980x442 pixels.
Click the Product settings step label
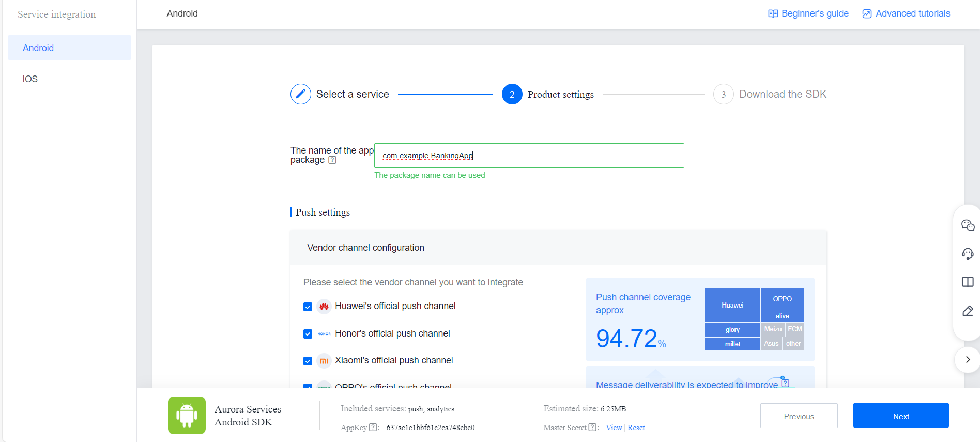coord(561,94)
